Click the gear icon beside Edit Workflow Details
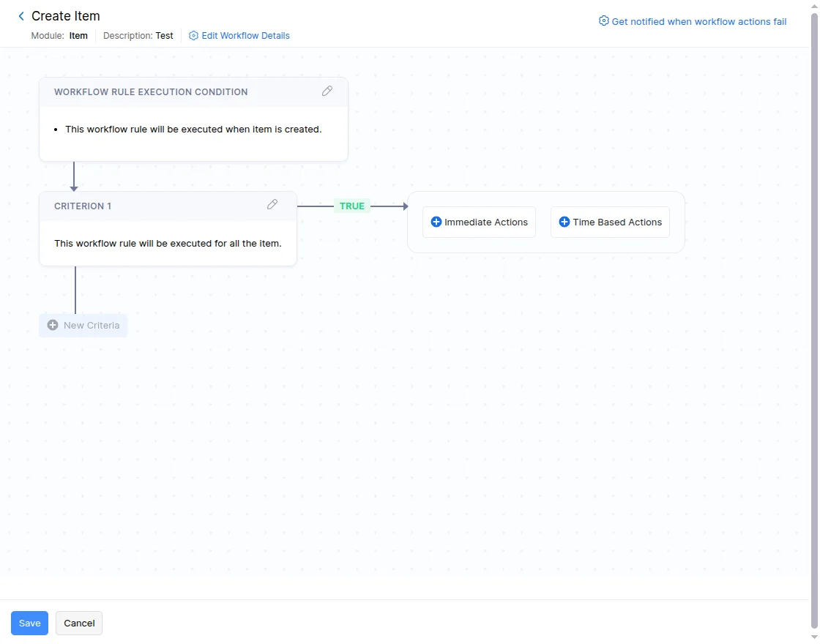 point(193,36)
